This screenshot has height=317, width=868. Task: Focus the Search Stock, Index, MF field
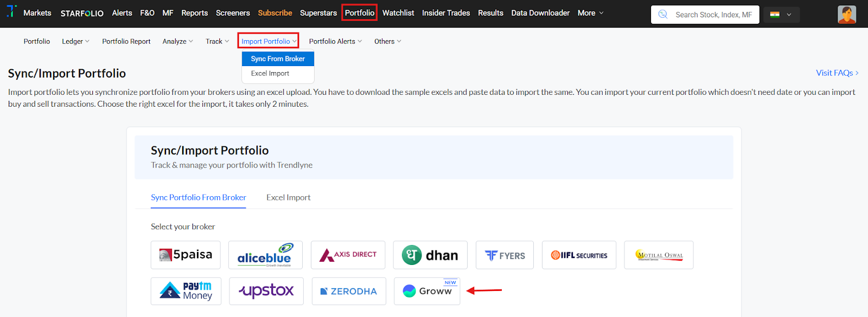click(705, 15)
